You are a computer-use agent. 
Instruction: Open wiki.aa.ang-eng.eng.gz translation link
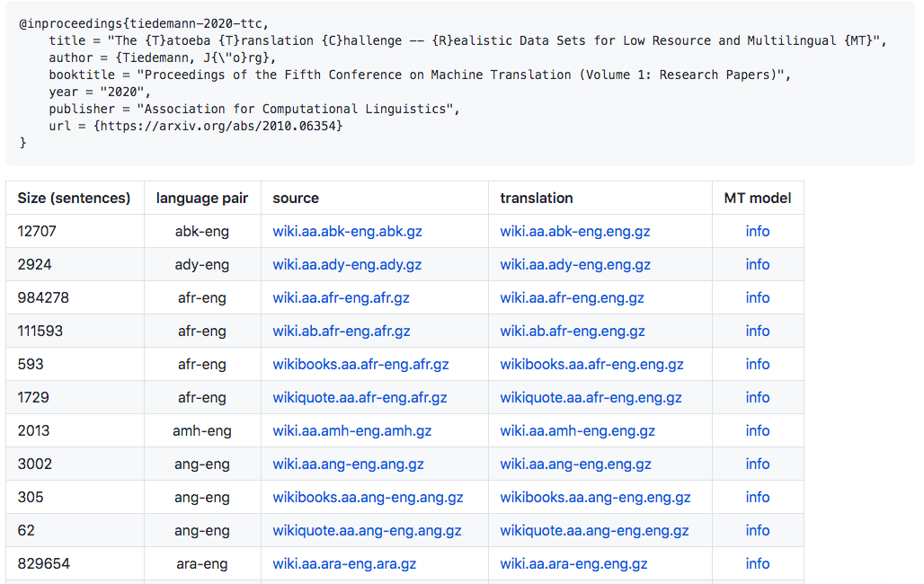pyautogui.click(x=575, y=465)
